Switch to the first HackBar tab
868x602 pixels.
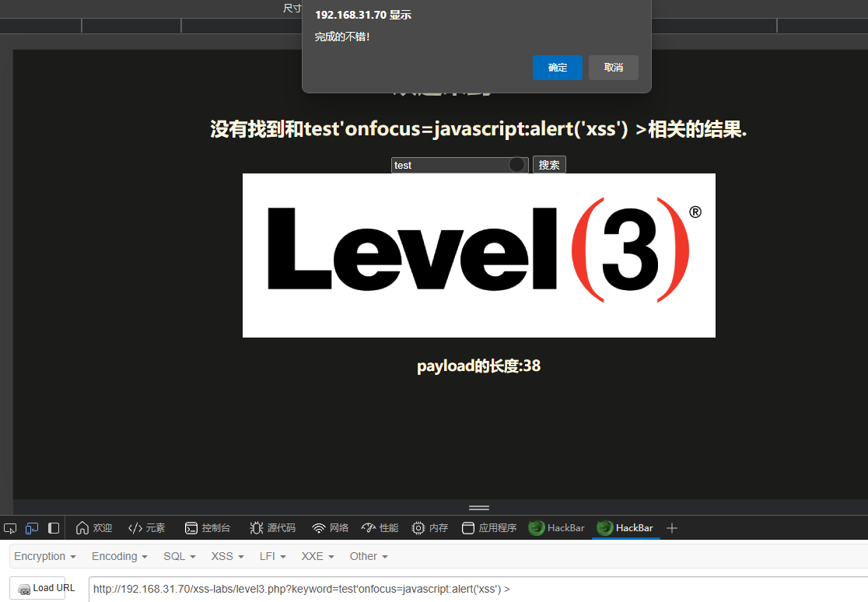pyautogui.click(x=556, y=528)
